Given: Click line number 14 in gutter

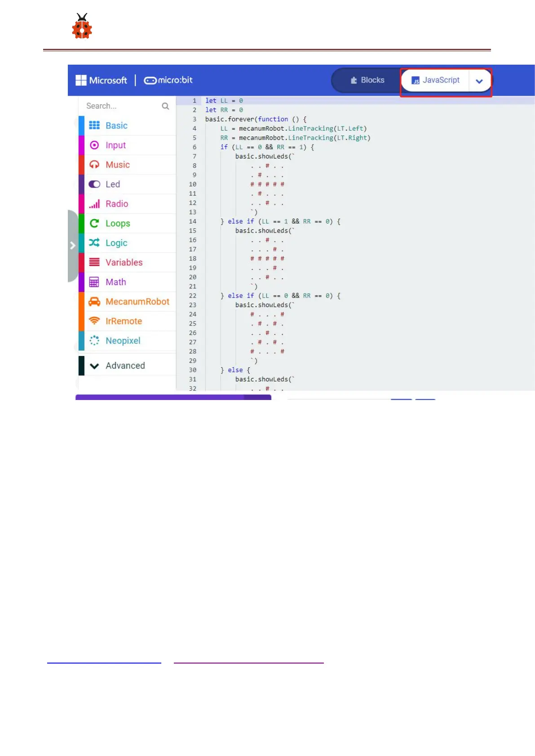Looking at the screenshot, I should (x=193, y=221).
